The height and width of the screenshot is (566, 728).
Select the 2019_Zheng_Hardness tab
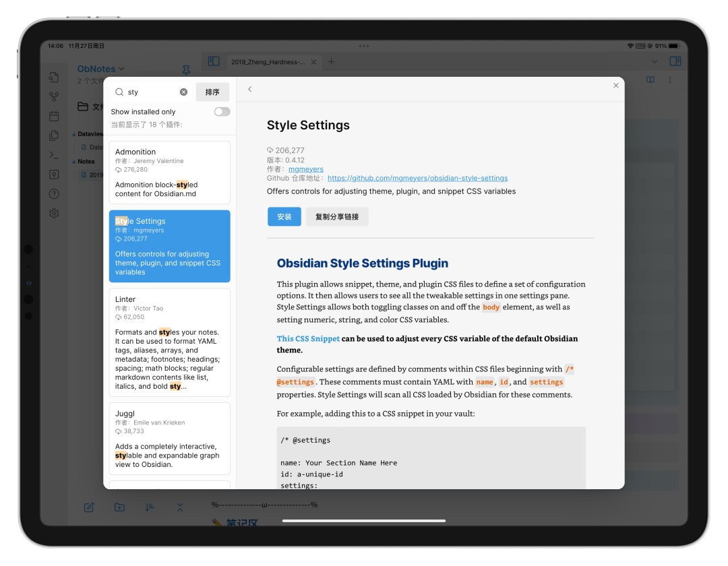268,62
